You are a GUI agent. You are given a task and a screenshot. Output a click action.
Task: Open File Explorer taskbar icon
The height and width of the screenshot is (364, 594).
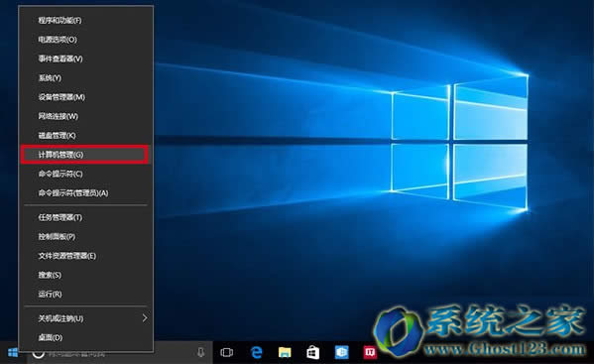coord(285,353)
